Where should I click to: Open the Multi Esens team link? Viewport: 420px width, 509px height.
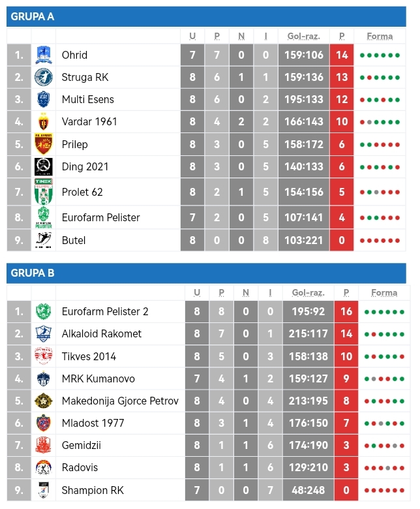(88, 99)
